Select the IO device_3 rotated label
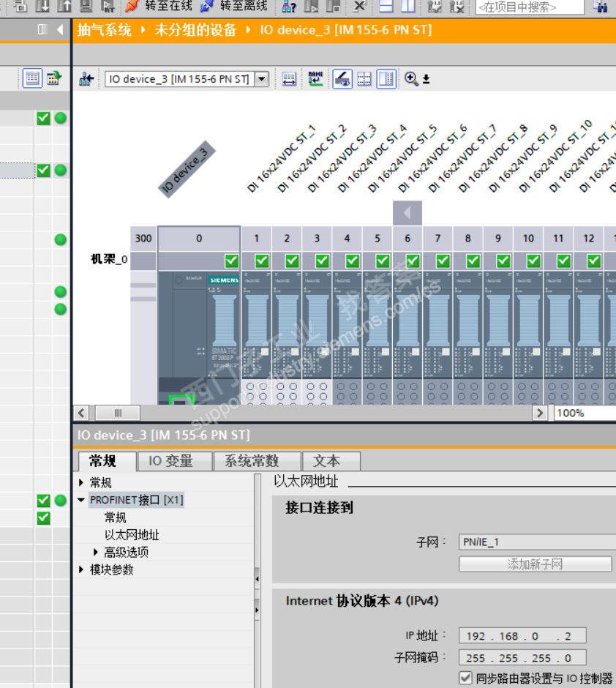616x688 pixels. click(x=187, y=169)
